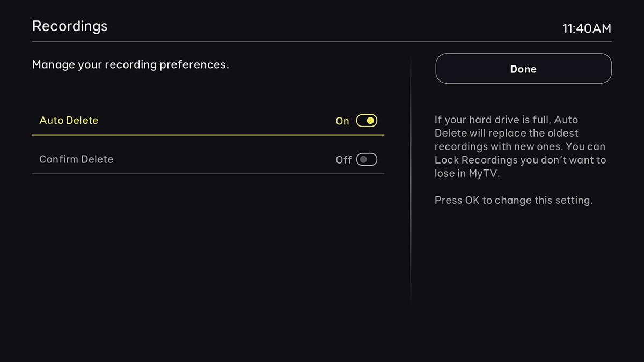644x362 pixels.
Task: Click the 11:40AM clock display
Action: (587, 28)
